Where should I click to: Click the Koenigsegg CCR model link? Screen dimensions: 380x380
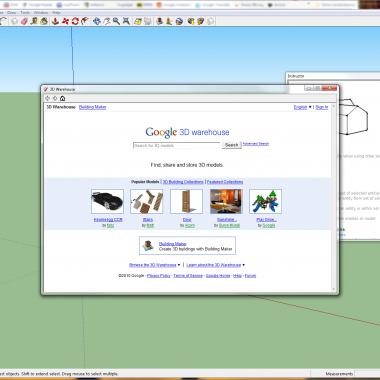pos(108,220)
